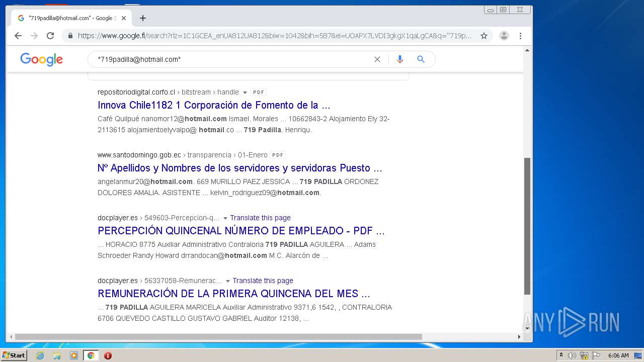Go forward using the browser arrow
This screenshot has height=362, width=644.
click(x=34, y=36)
